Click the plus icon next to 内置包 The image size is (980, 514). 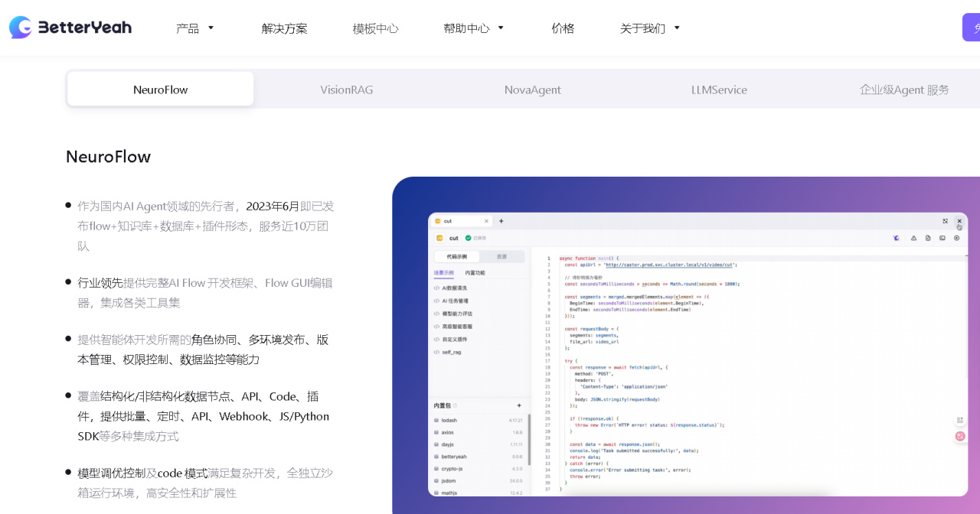tap(519, 405)
